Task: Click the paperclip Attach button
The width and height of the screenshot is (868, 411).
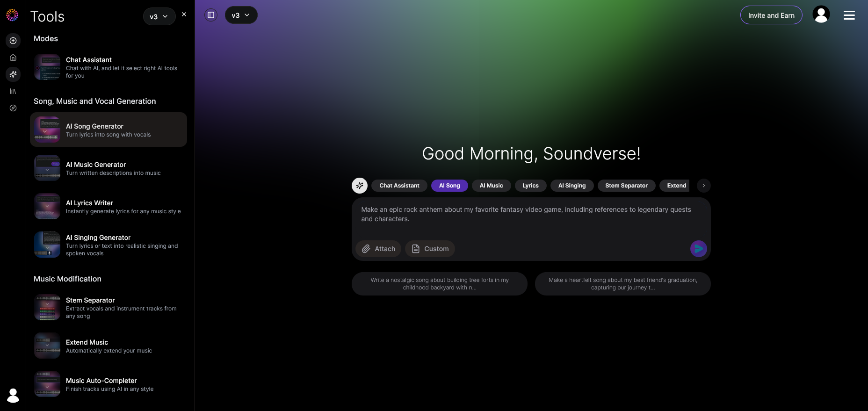Action: click(x=378, y=249)
